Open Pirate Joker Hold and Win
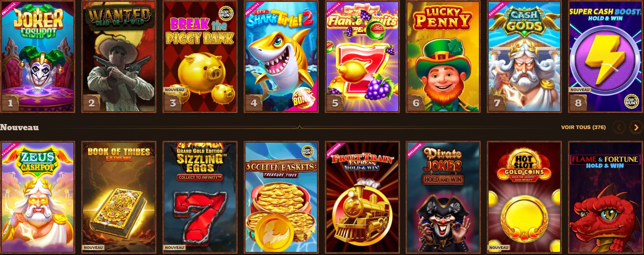The image size is (644, 255). coord(443,197)
